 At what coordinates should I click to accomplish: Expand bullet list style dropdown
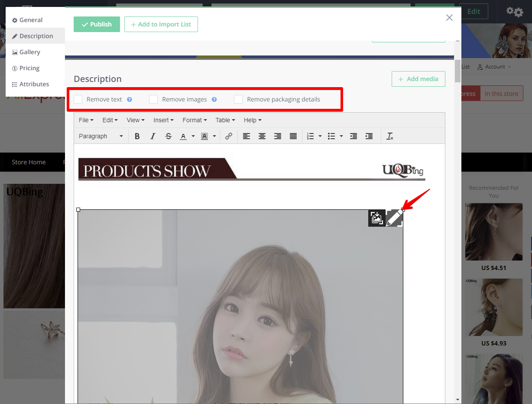tap(341, 136)
